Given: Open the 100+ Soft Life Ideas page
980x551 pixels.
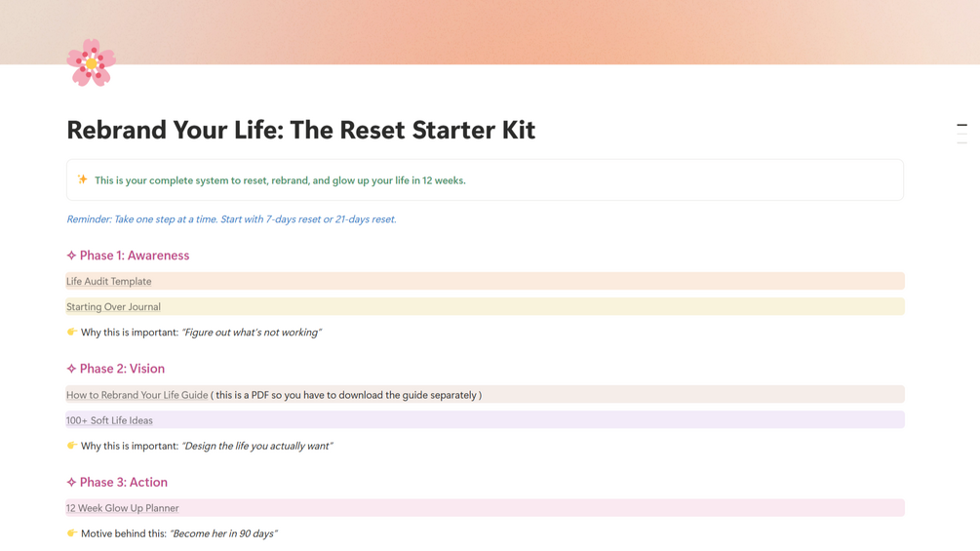Looking at the screenshot, I should [109, 420].
